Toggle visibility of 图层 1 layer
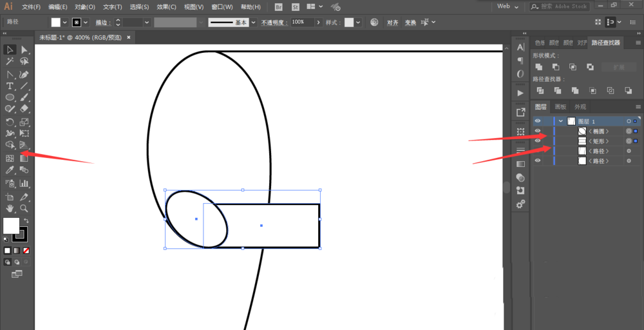The width and height of the screenshot is (644, 330). click(538, 121)
